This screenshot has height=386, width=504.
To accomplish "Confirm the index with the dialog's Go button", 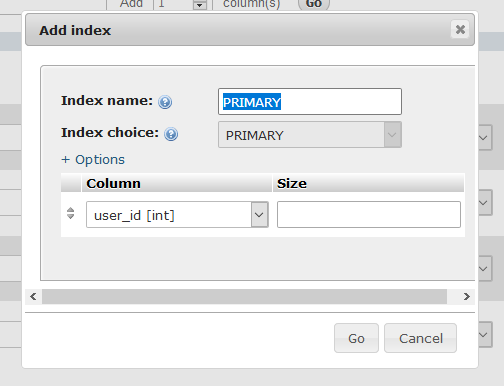I will click(x=356, y=338).
